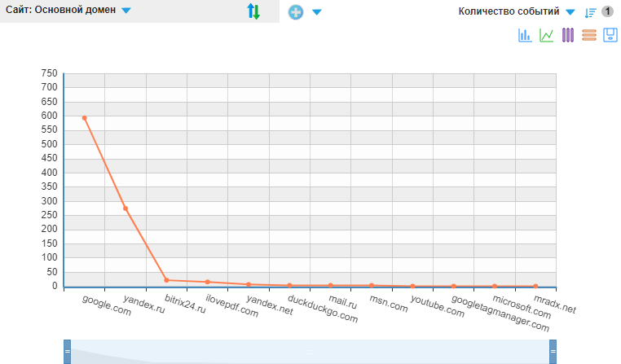
Task: Open the Количество событий dropdown
Action: pos(516,11)
